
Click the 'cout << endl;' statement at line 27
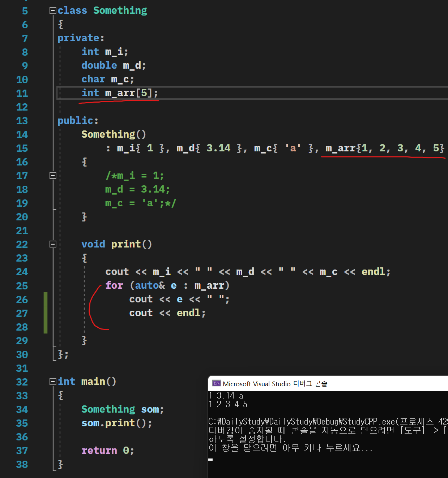pos(167,313)
